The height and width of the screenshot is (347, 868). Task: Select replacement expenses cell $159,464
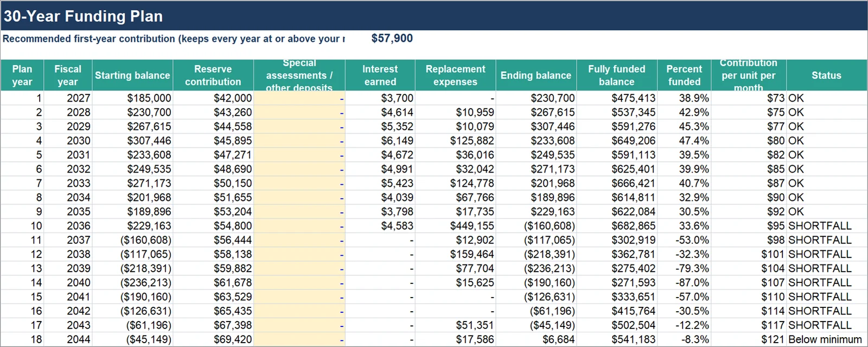click(x=455, y=254)
